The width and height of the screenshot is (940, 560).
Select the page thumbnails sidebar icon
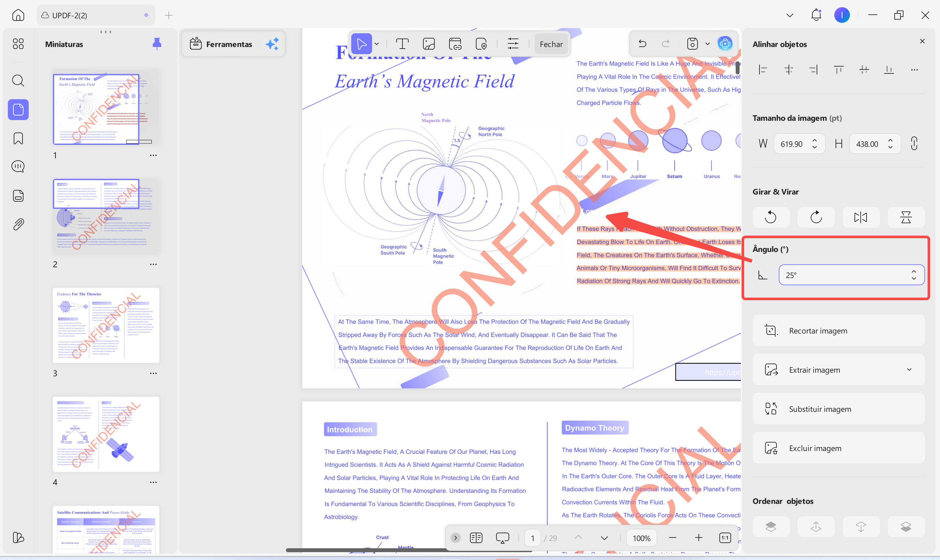coord(18,110)
